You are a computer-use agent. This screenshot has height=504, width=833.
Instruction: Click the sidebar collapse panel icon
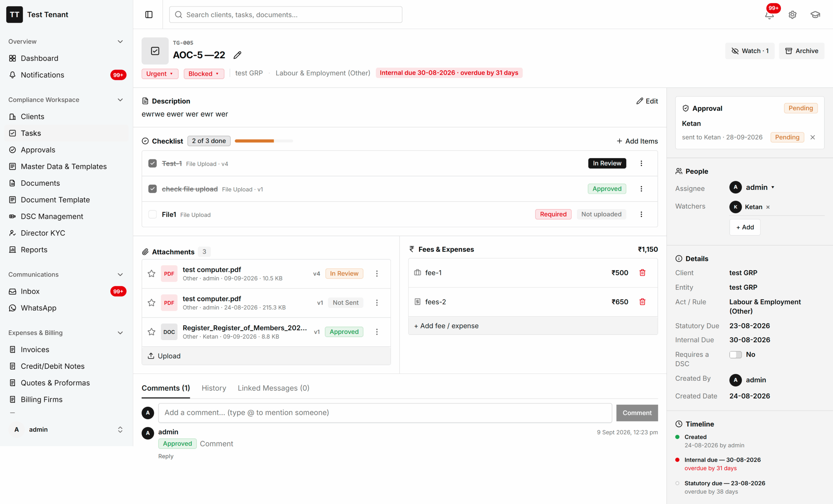[149, 15]
